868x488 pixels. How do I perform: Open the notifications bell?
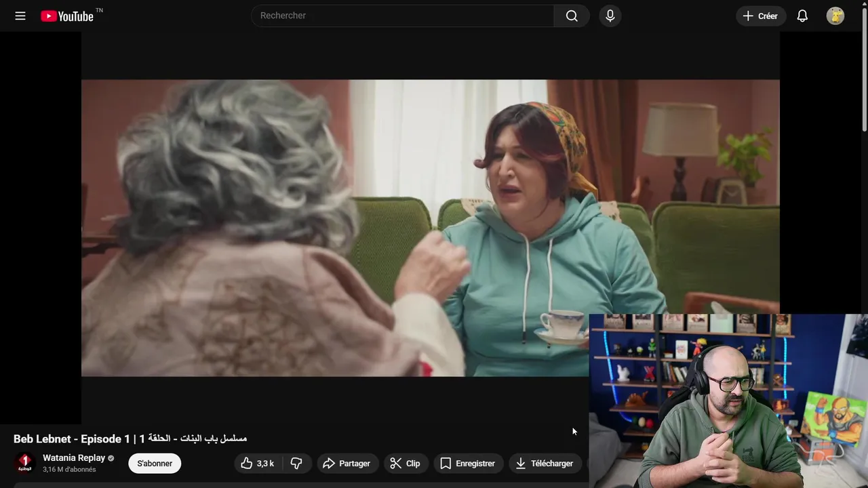[802, 16]
